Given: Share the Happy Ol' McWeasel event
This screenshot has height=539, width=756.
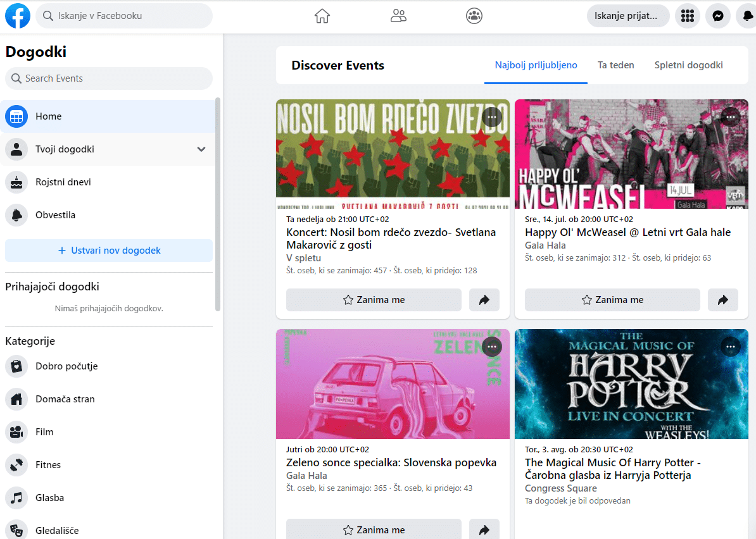Looking at the screenshot, I should [x=722, y=300].
